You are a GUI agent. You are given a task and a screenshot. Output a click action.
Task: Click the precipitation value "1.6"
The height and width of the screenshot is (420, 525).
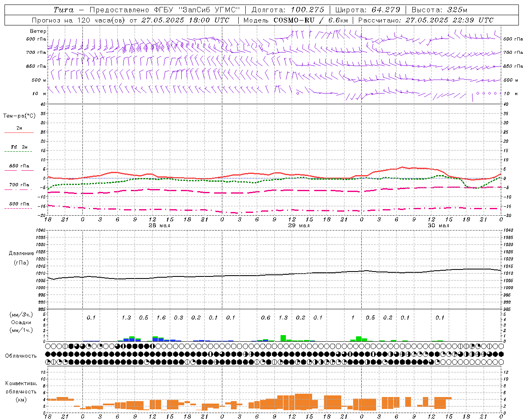(x=161, y=318)
